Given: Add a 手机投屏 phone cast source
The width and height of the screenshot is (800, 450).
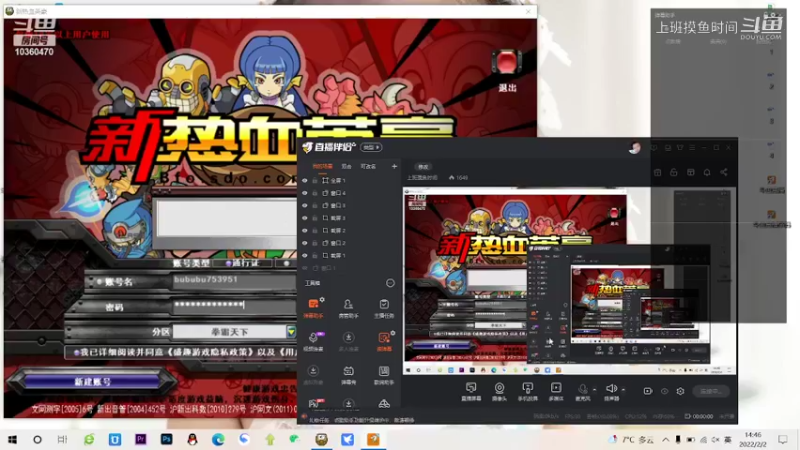Looking at the screenshot, I should pos(528,391).
